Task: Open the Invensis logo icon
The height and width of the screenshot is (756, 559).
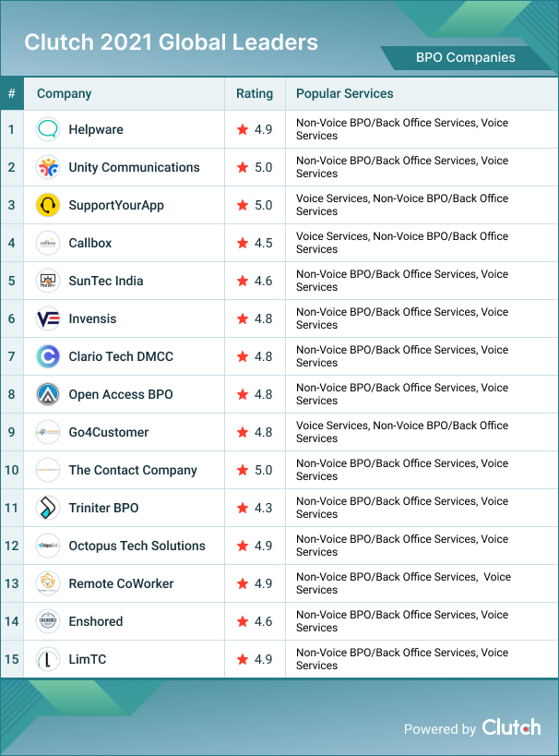Action: point(48,318)
